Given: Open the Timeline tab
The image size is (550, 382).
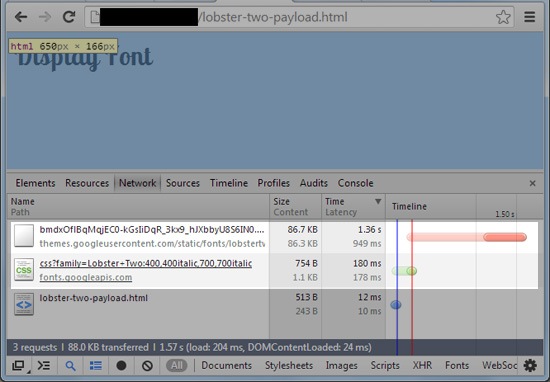Looking at the screenshot, I should [x=229, y=183].
